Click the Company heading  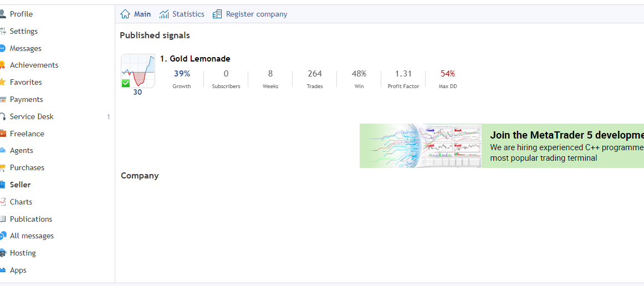pyautogui.click(x=140, y=176)
